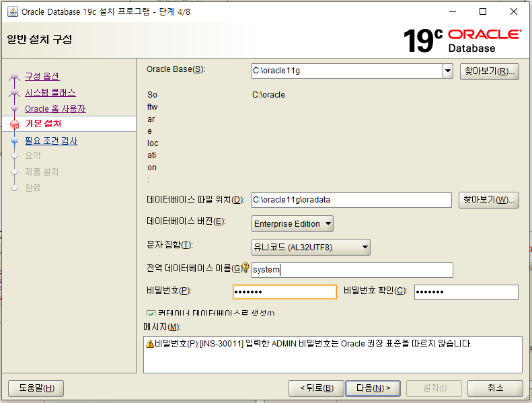Open the Oracle Base path dropdown arrow

448,71
